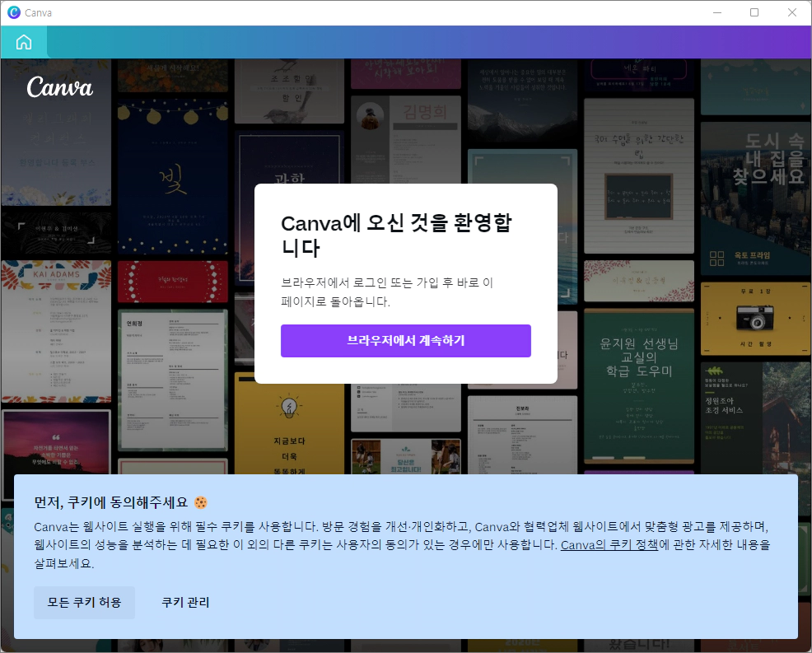Close the Canva window
This screenshot has width=812, height=653.
(791, 12)
